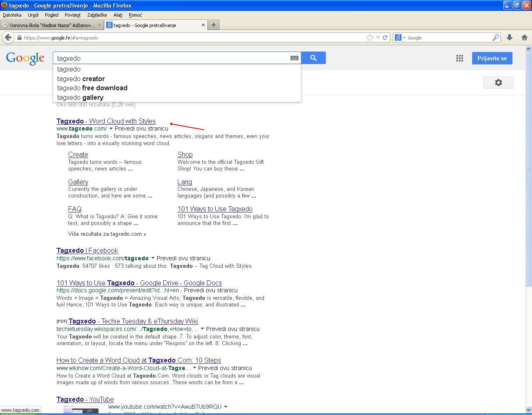The height and width of the screenshot is (415, 532).
Task: Open the Alati menu
Action: (x=118, y=15)
